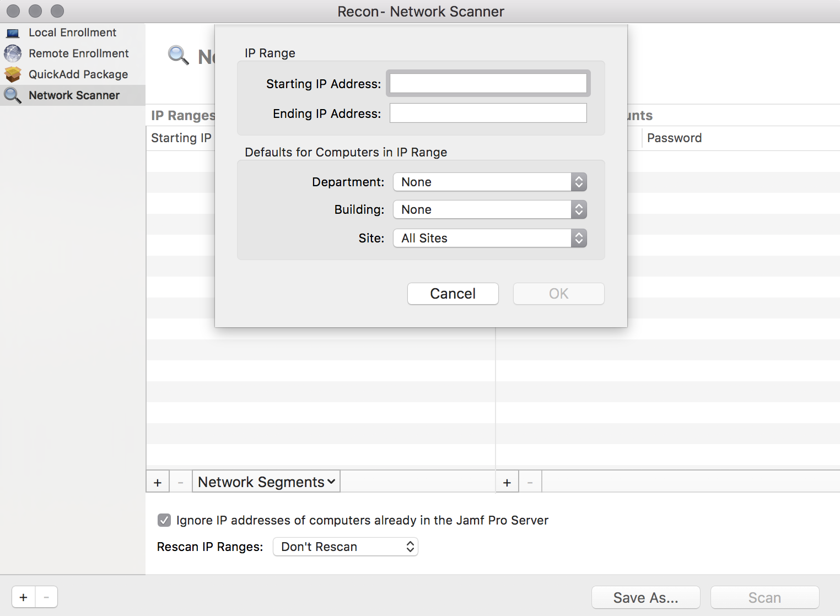Click the Ending IP Address field
This screenshot has height=616, width=840.
pyautogui.click(x=488, y=114)
